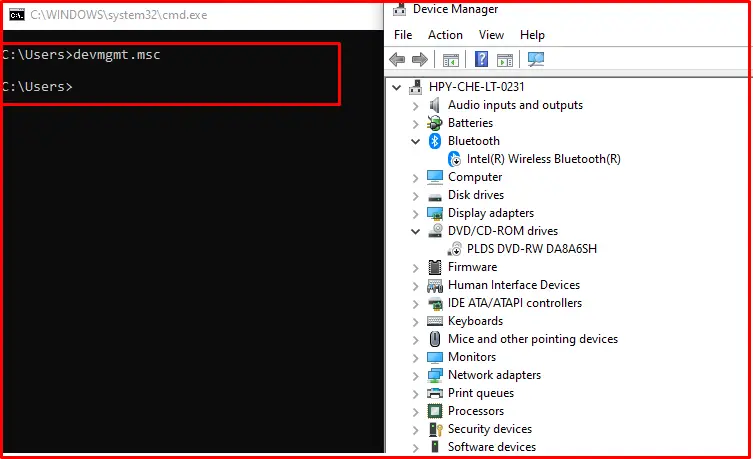Click the Network adapters icon

pyautogui.click(x=435, y=375)
